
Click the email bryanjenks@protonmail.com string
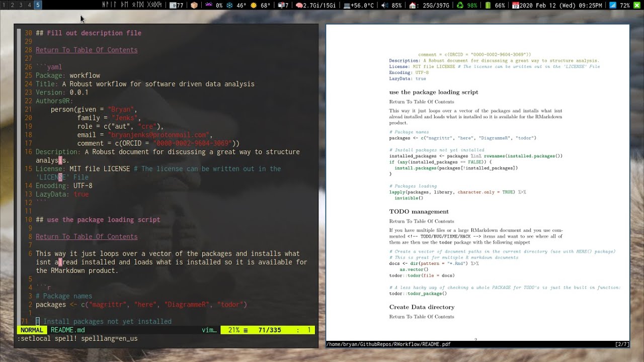(158, 135)
